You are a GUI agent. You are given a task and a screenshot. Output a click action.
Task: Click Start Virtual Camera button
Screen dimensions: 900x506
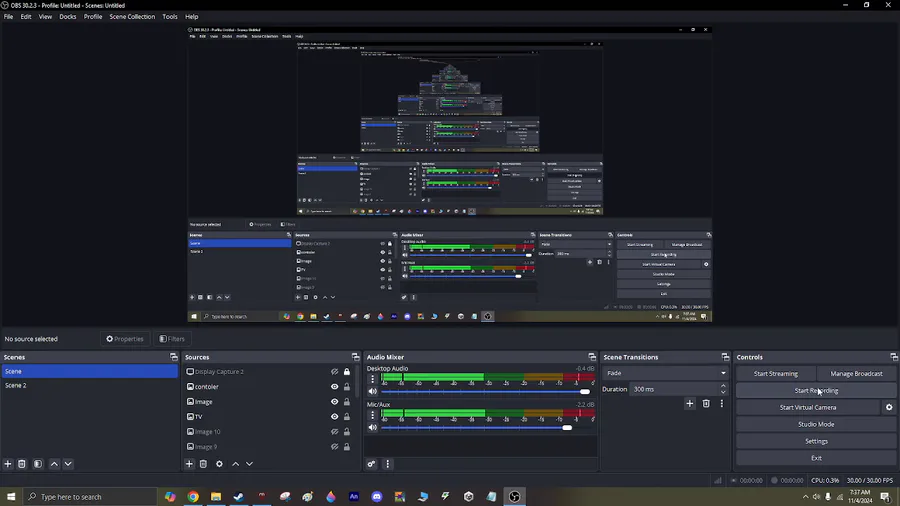[808, 407]
